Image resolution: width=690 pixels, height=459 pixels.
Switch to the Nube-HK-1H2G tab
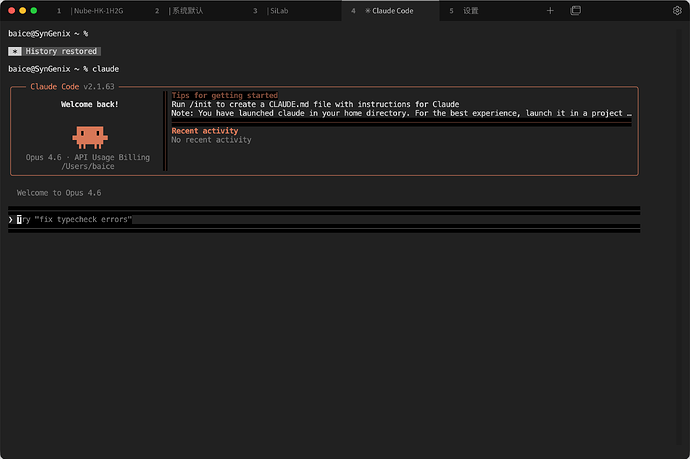[97, 11]
